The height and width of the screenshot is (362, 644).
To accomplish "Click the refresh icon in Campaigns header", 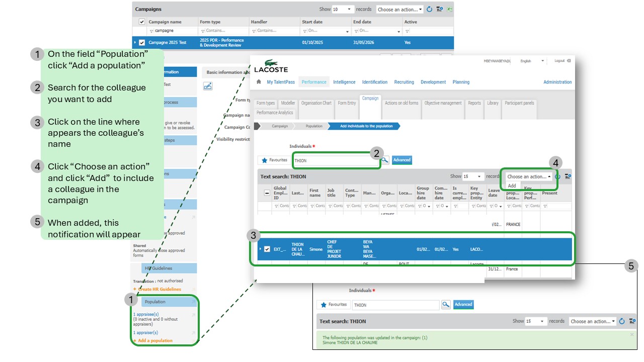I will (429, 9).
